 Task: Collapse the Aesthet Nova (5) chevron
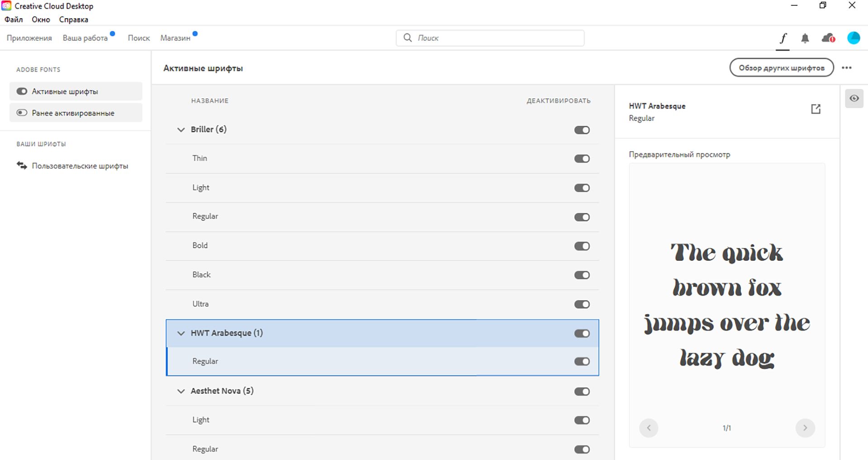[181, 391]
